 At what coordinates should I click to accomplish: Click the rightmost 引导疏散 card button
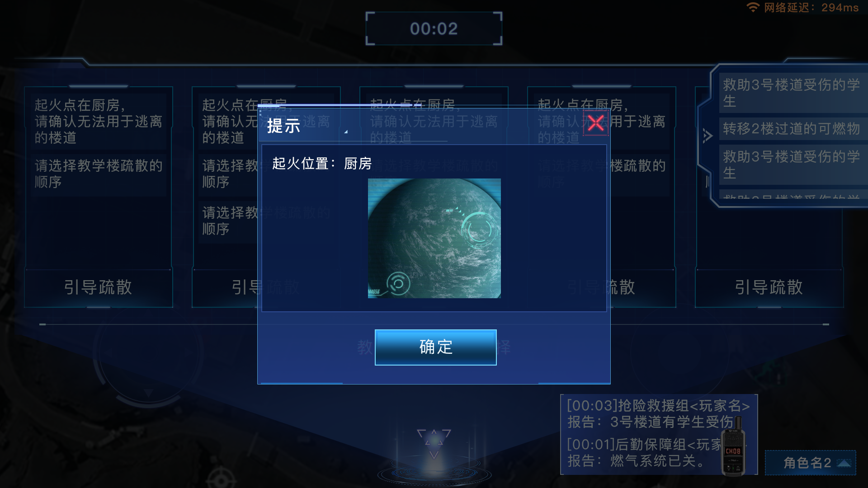[x=769, y=287]
